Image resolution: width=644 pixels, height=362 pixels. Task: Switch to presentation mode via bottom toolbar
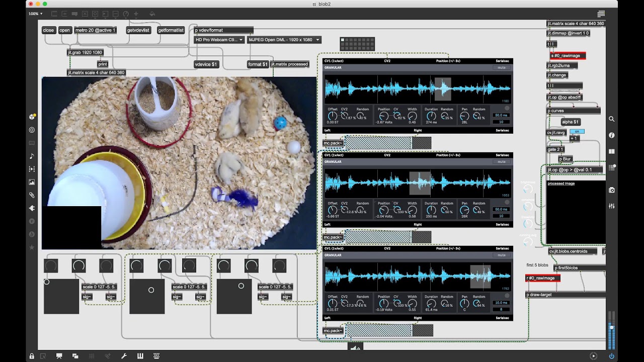click(x=59, y=356)
